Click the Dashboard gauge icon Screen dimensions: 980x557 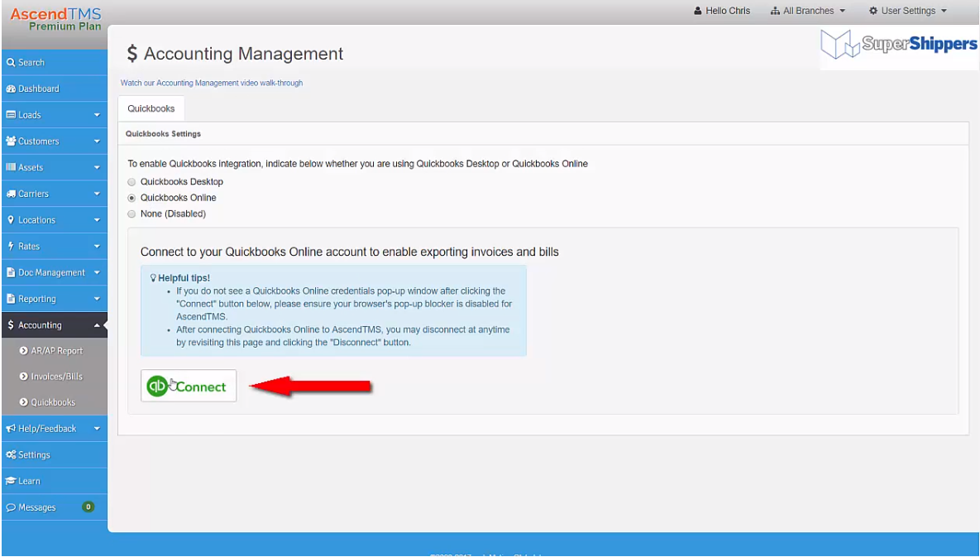click(11, 89)
